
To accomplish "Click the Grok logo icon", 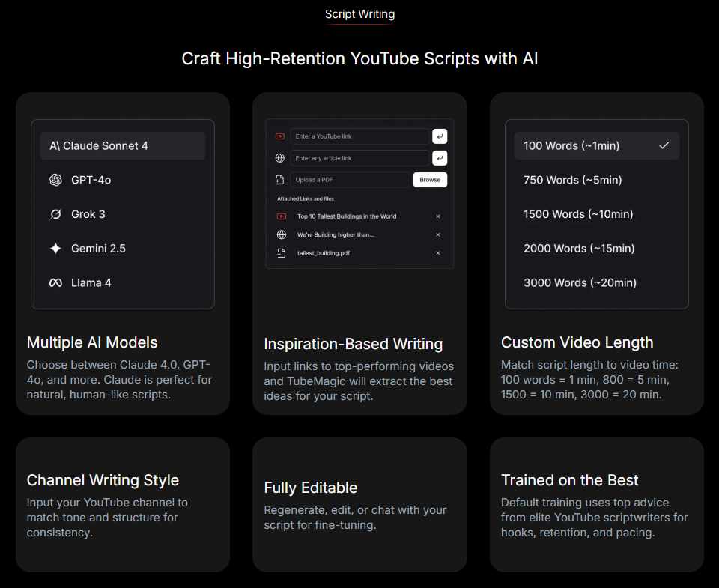I will click(x=55, y=214).
